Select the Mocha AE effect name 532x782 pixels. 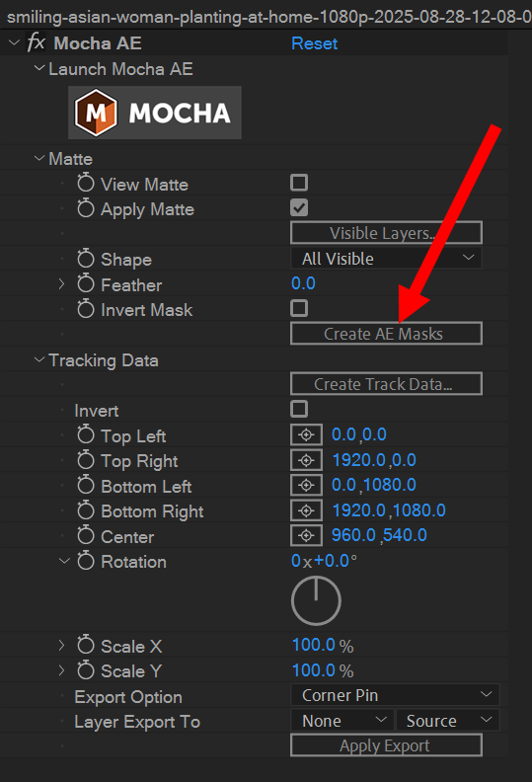[98, 43]
